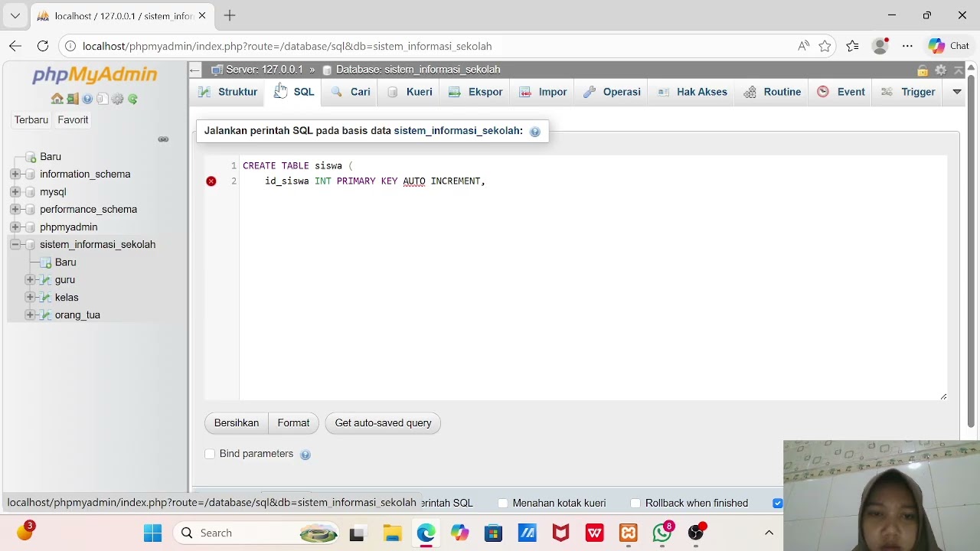Collapse the top bar with up-arrow icon
The width and height of the screenshot is (980, 551).
[x=958, y=70]
